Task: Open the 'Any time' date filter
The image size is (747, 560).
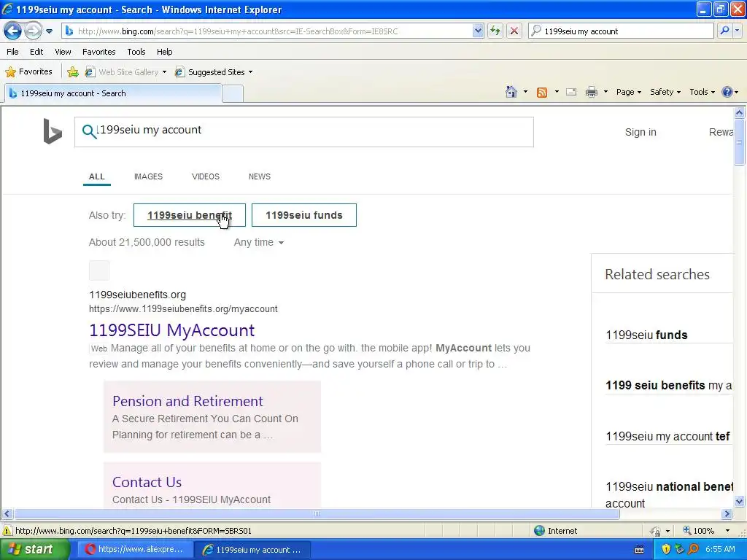Action: coord(259,242)
